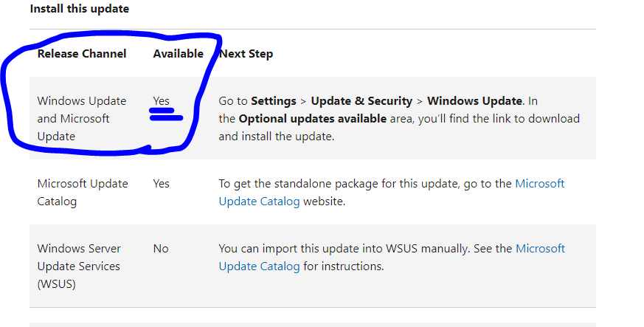This screenshot has width=644, height=327.
Task: Click bold "Windows Update" in the Next Step text
Action: pos(474,101)
